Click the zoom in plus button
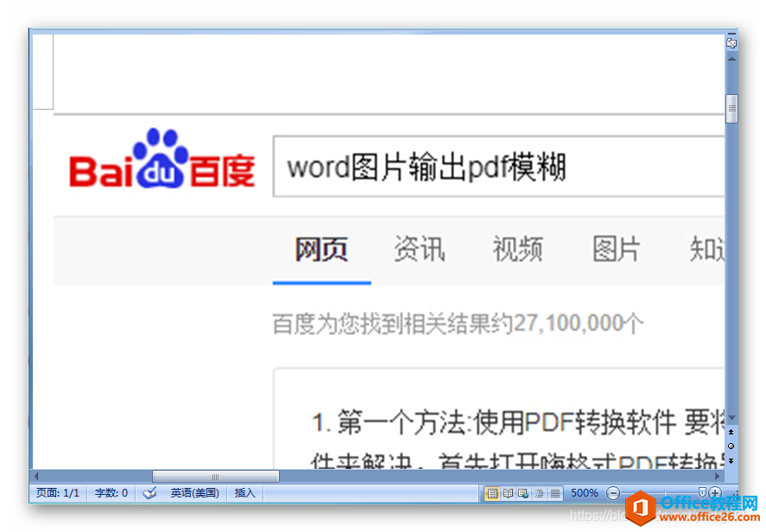The width and height of the screenshot is (766, 532). pyautogui.click(x=715, y=493)
